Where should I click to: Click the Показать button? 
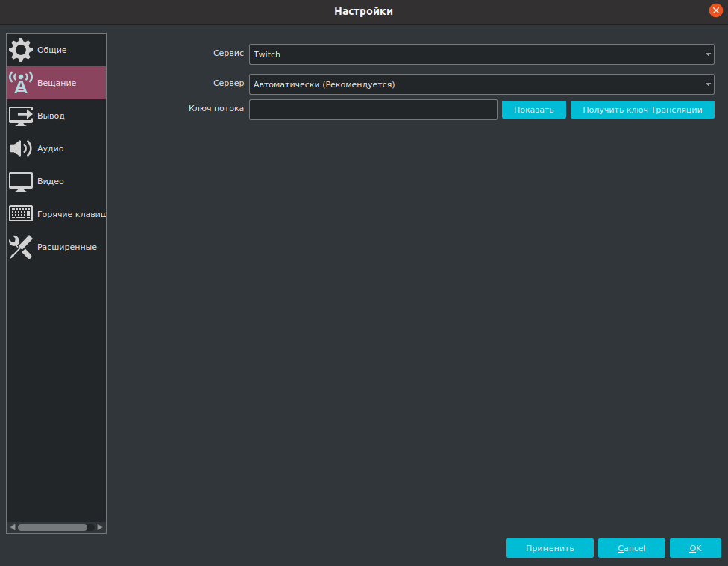pos(533,110)
